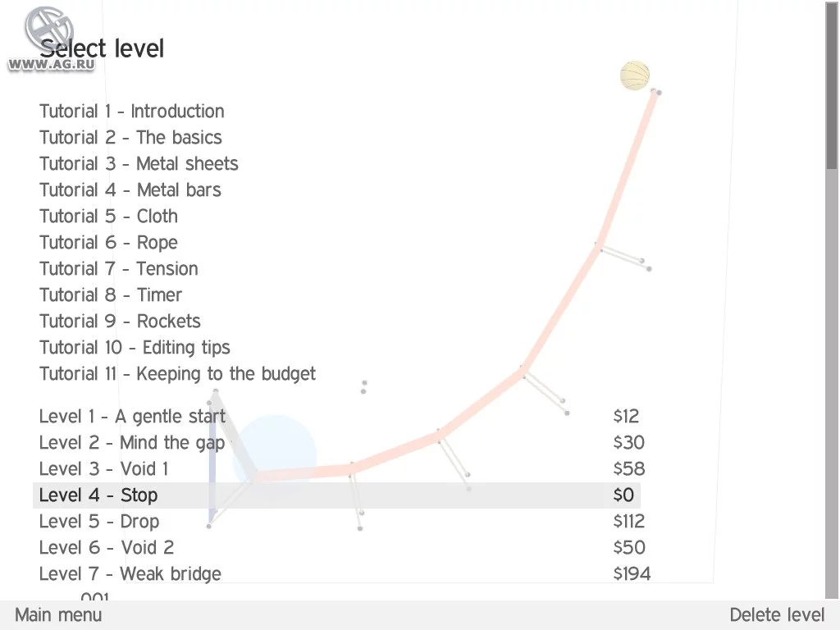This screenshot has width=840, height=630.
Task: Choose Tutorial 4 - Metal bars
Action: (130, 190)
